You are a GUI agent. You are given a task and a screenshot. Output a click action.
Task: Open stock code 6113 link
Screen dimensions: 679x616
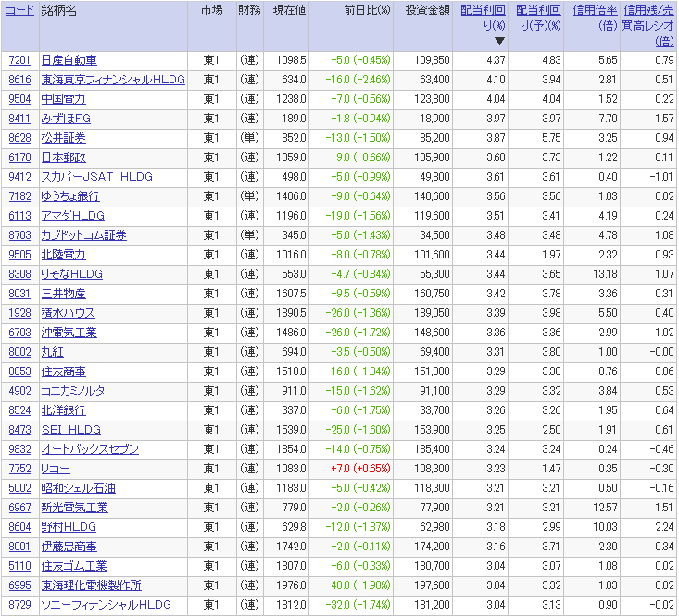pyautogui.click(x=20, y=216)
